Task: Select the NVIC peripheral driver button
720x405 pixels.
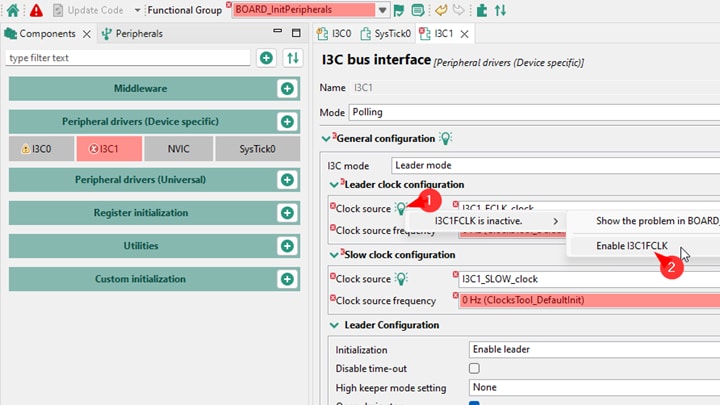Action: [171, 149]
